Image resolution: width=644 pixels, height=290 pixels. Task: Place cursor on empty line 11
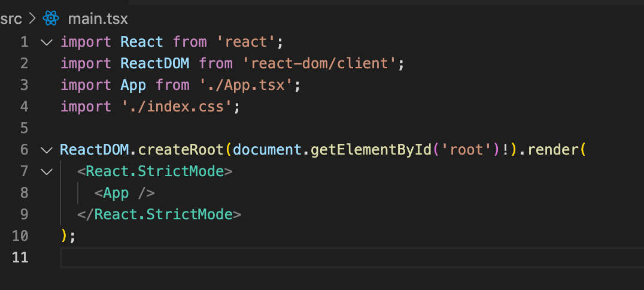(351, 258)
